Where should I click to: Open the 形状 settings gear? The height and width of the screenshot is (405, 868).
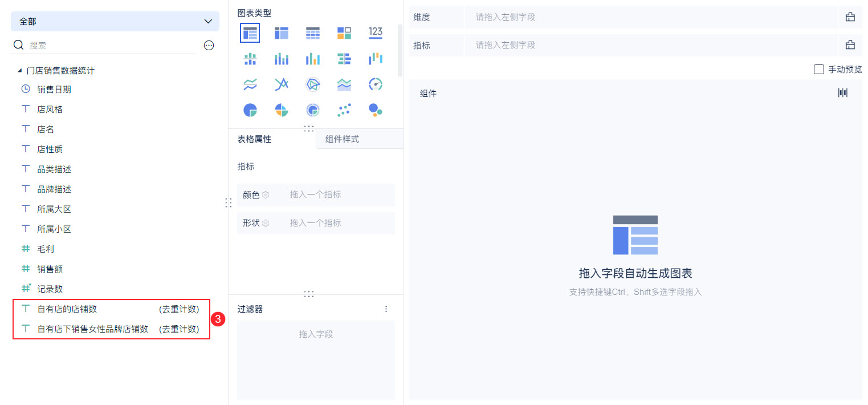click(266, 223)
